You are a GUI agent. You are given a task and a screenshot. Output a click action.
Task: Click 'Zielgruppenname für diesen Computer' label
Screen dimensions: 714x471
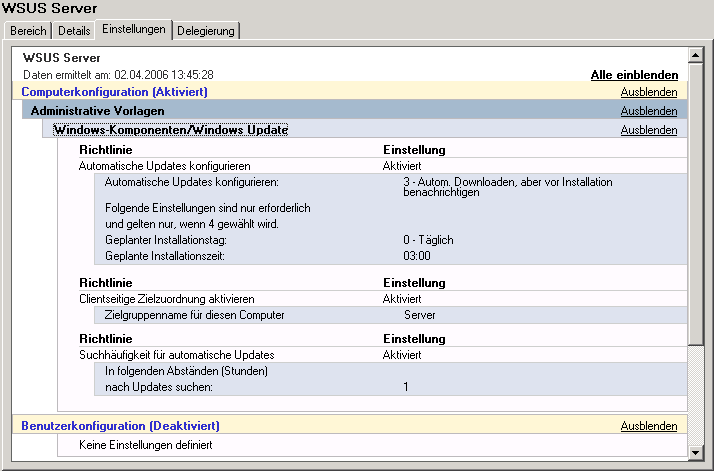[x=194, y=315]
